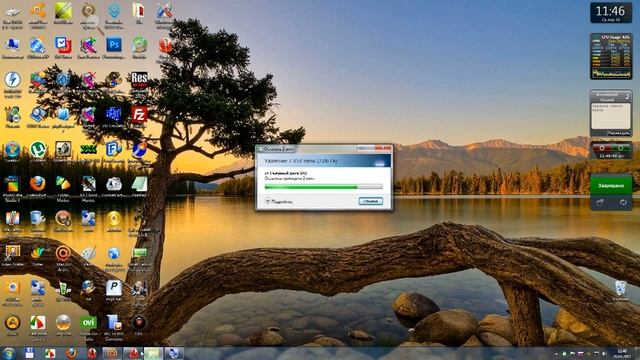Image resolution: width=640 pixels, height=360 pixels.
Task: Click the refresh arrow under the Защищена gadget
Action: point(623,202)
